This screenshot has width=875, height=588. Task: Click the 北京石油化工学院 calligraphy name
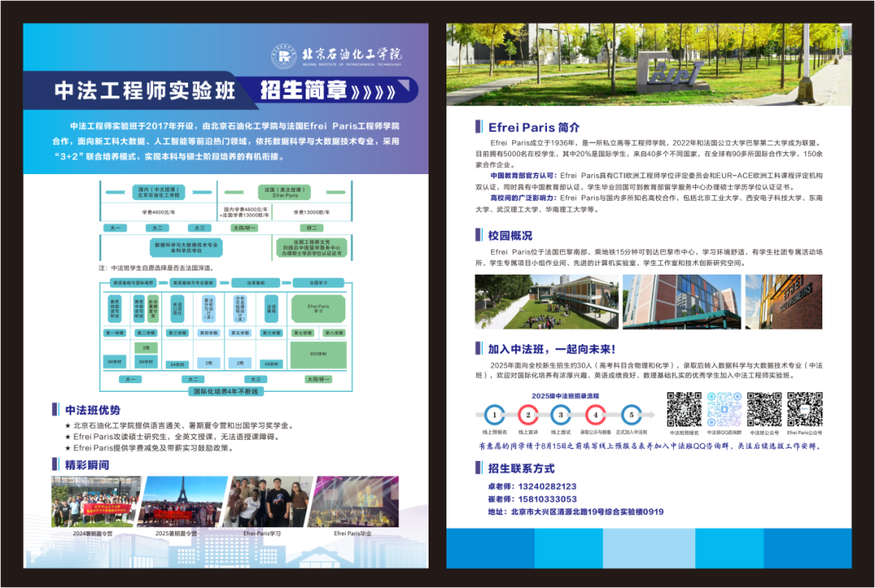352,53
